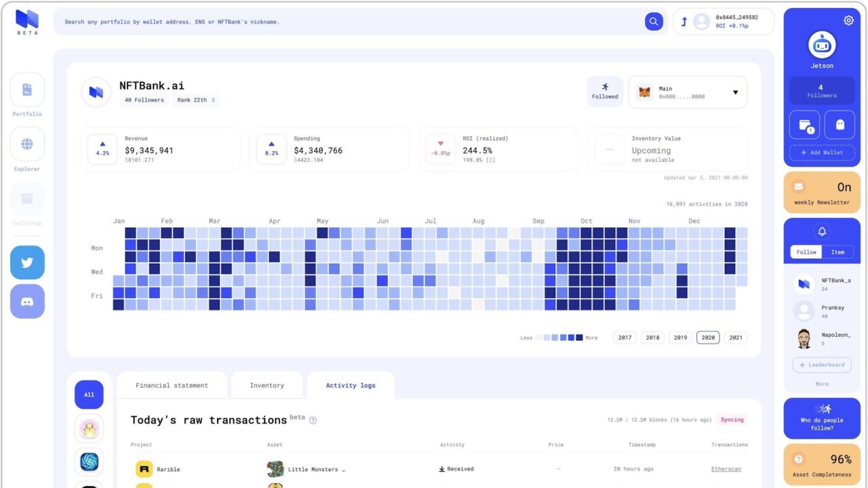This screenshot has height=488, width=868.
Task: Click the Jetson robot avatar
Action: click(x=822, y=45)
